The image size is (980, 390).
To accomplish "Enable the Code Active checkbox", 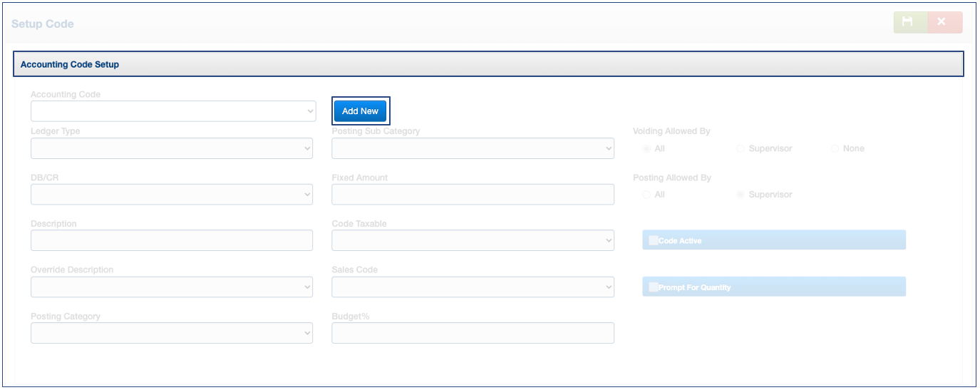I will [654, 241].
